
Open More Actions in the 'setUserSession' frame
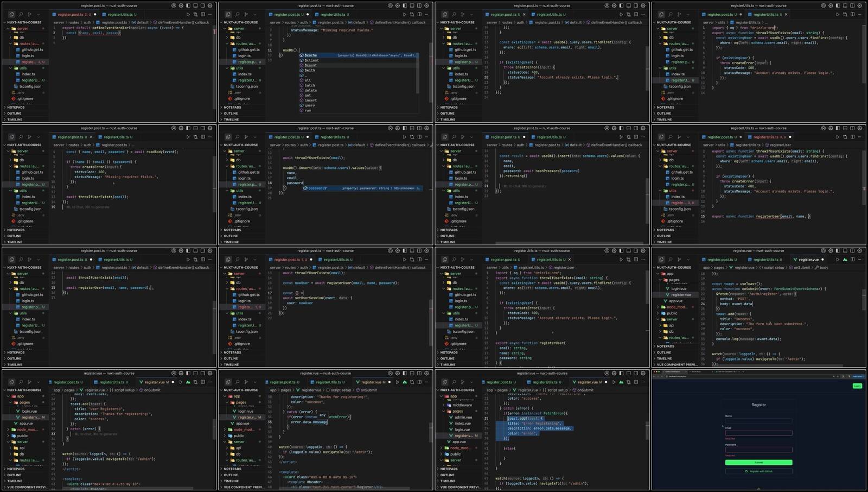[x=426, y=260]
